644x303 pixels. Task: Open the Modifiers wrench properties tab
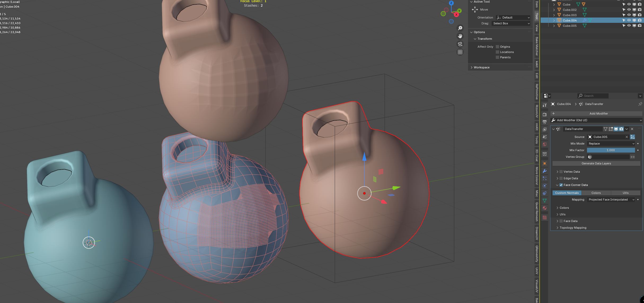[545, 171]
